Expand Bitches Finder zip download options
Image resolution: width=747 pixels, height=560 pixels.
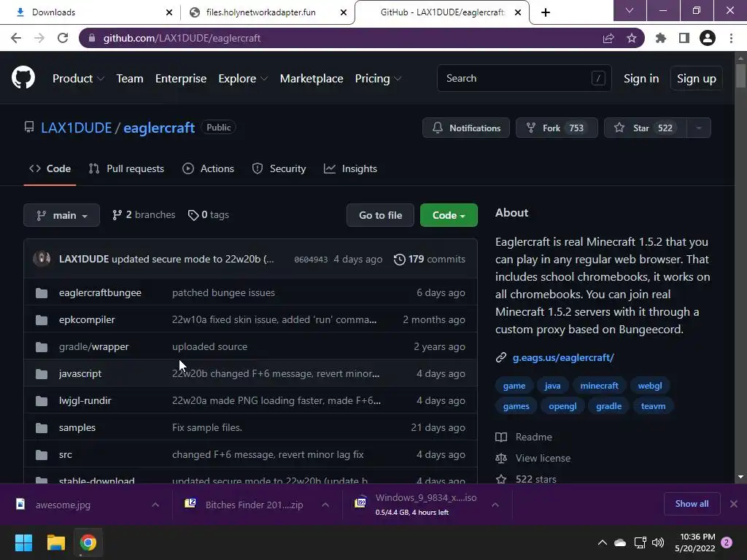pos(325,505)
